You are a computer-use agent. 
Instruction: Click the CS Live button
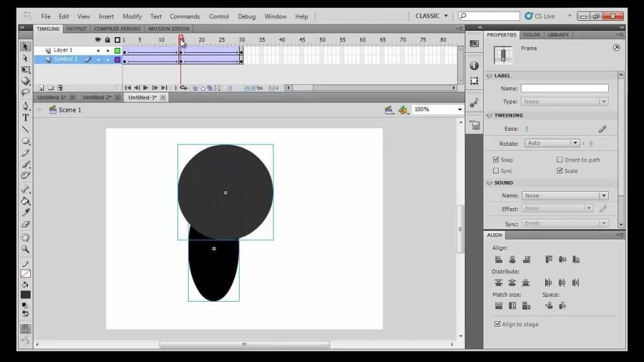pyautogui.click(x=540, y=16)
